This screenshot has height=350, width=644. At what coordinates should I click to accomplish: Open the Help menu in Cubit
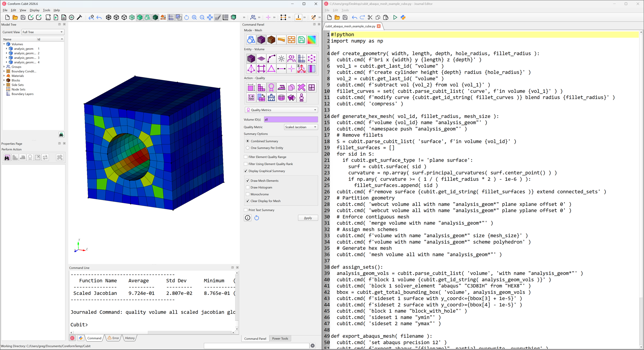pyautogui.click(x=57, y=10)
